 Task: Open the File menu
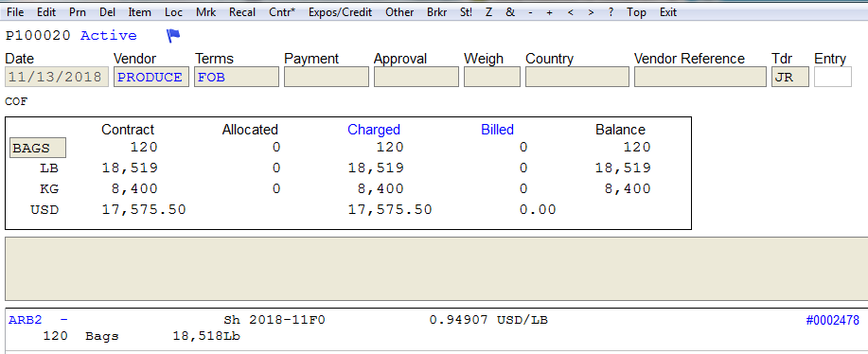15,12
